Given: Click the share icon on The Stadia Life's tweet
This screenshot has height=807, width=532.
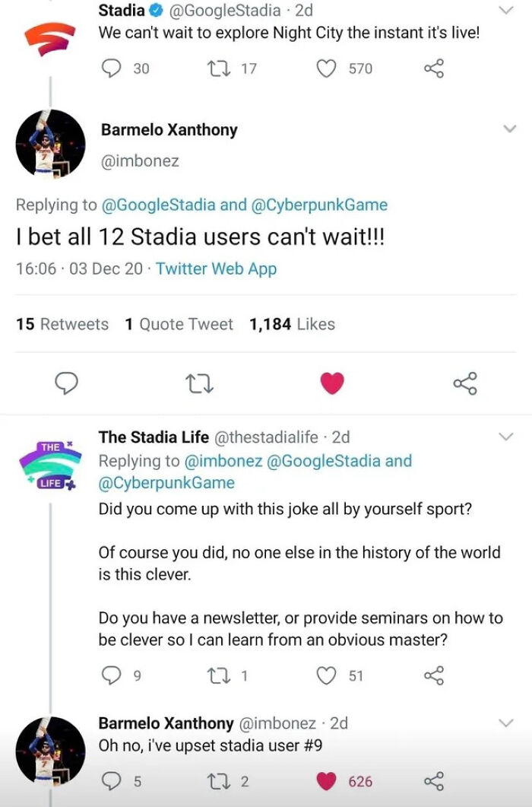Looking at the screenshot, I should click(x=434, y=675).
